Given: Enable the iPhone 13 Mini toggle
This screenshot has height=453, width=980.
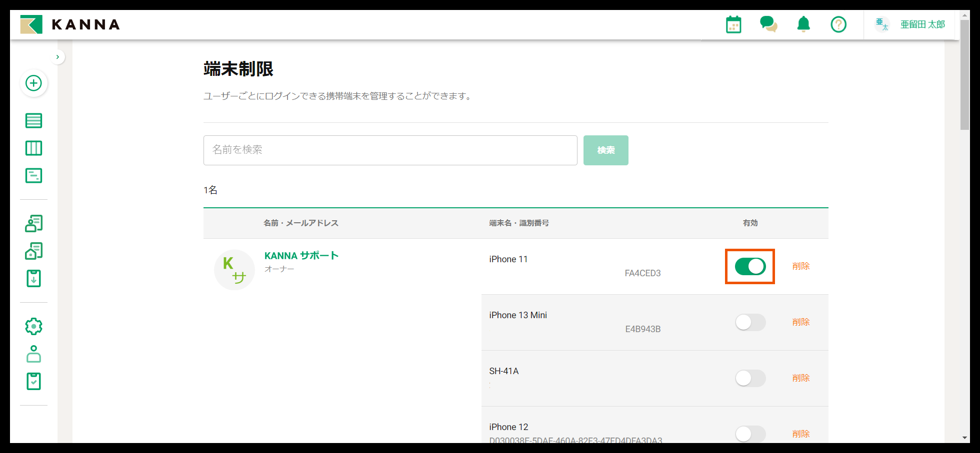Looking at the screenshot, I should [749, 322].
